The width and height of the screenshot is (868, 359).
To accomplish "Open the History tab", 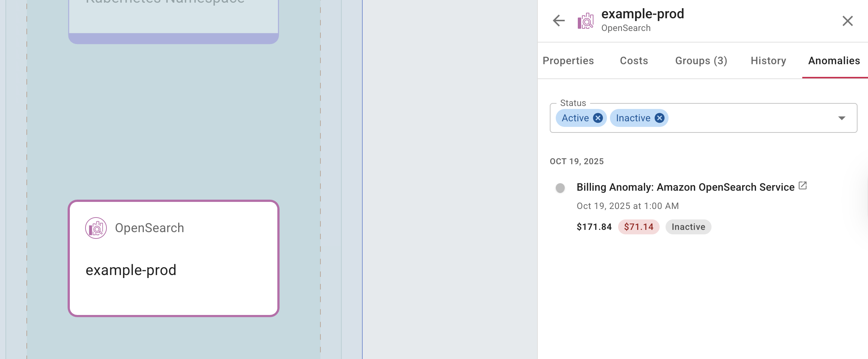I will pyautogui.click(x=768, y=60).
